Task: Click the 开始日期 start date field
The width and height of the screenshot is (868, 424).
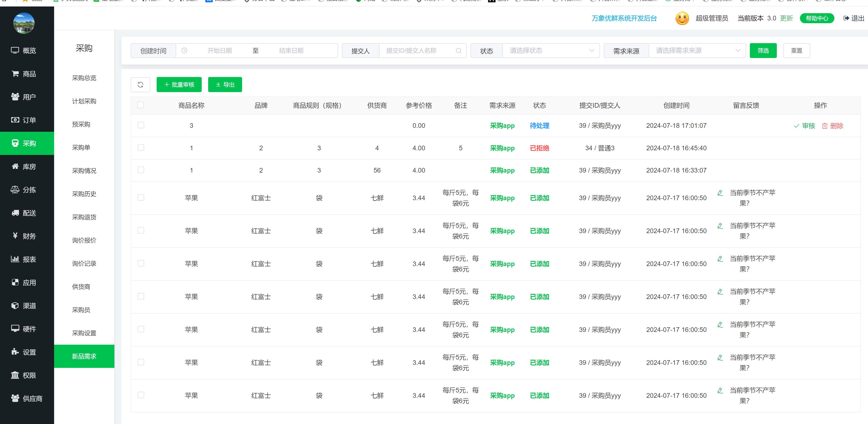Action: point(219,51)
